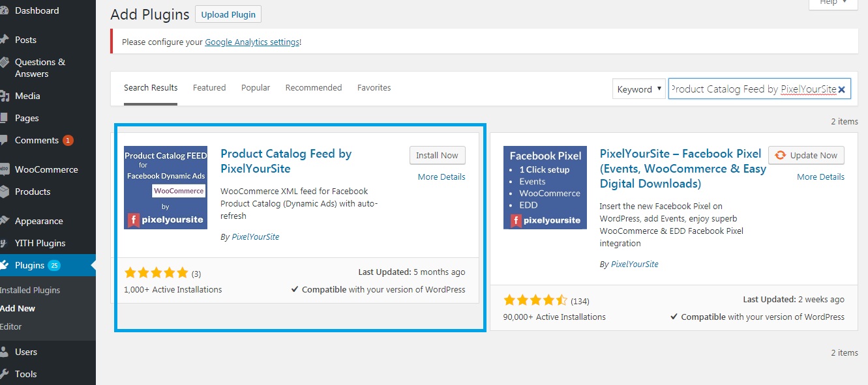Switch to the Featured tab
Screen dimensions: 868x385
click(209, 88)
